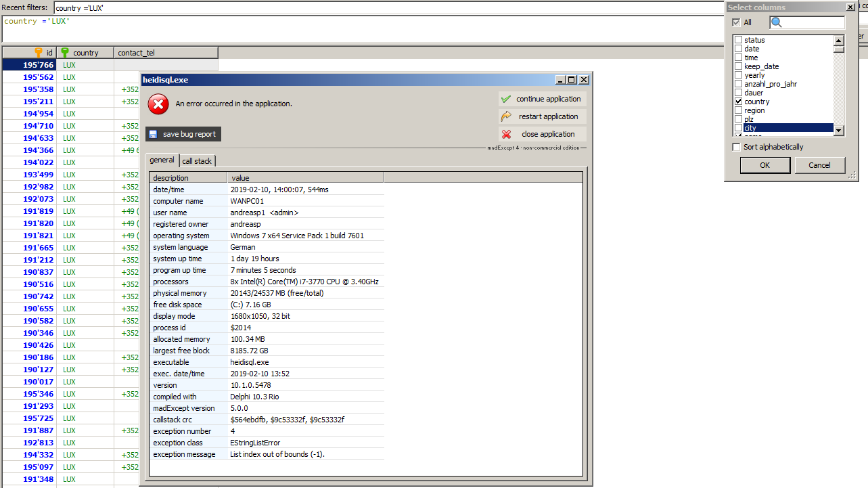Click the country cell LUX for id 195'358
Viewport: 868px width, 488px height.
(85, 89)
